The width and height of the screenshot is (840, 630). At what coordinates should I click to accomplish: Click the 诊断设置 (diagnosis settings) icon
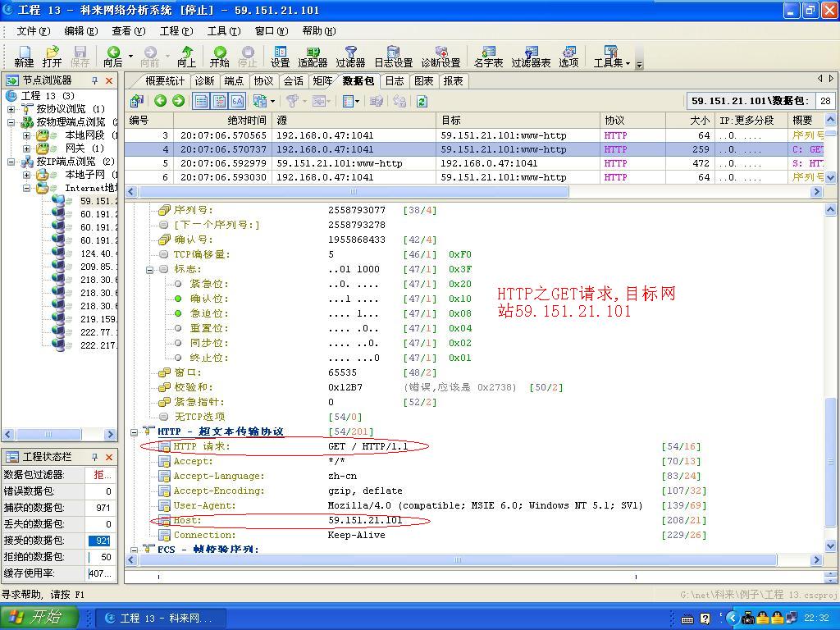[x=440, y=56]
